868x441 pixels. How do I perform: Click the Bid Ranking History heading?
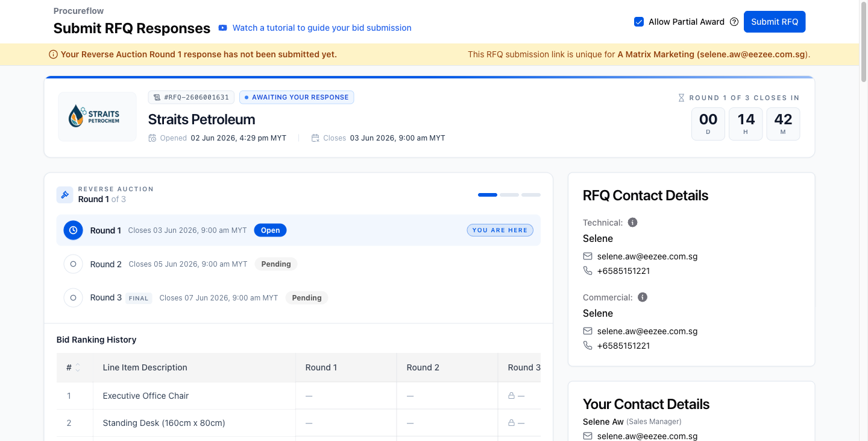[x=96, y=340]
